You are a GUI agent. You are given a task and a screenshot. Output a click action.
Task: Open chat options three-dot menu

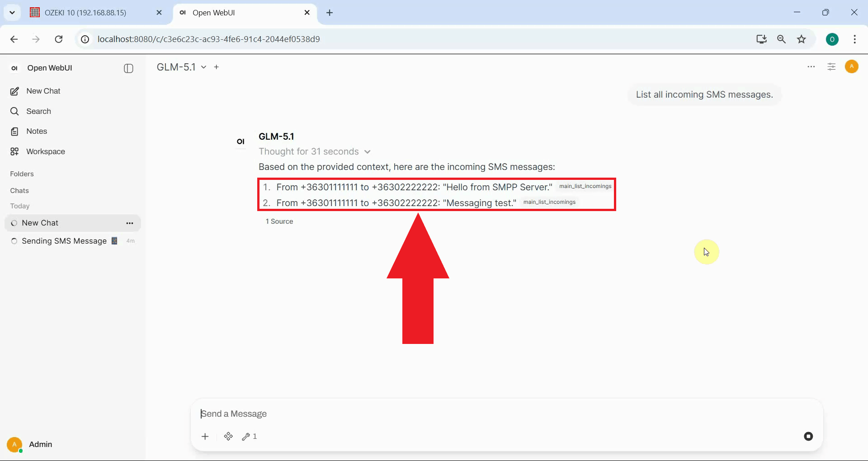coord(811,67)
